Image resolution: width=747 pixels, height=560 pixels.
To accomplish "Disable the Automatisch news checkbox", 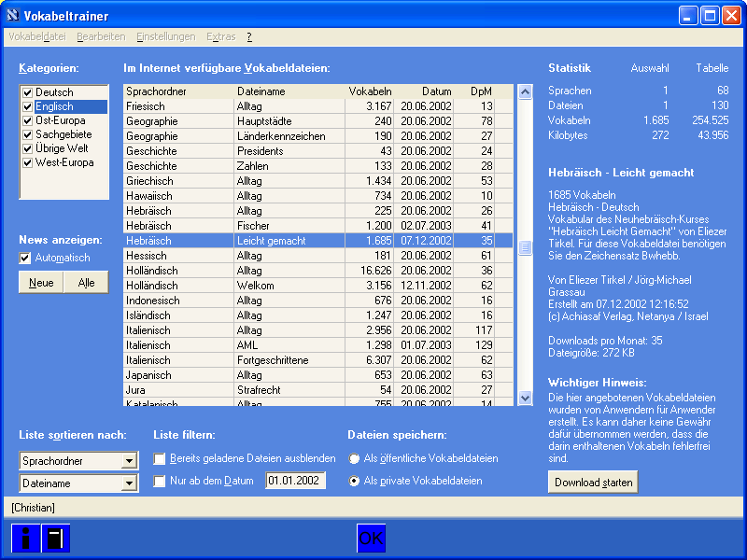I will (25, 259).
